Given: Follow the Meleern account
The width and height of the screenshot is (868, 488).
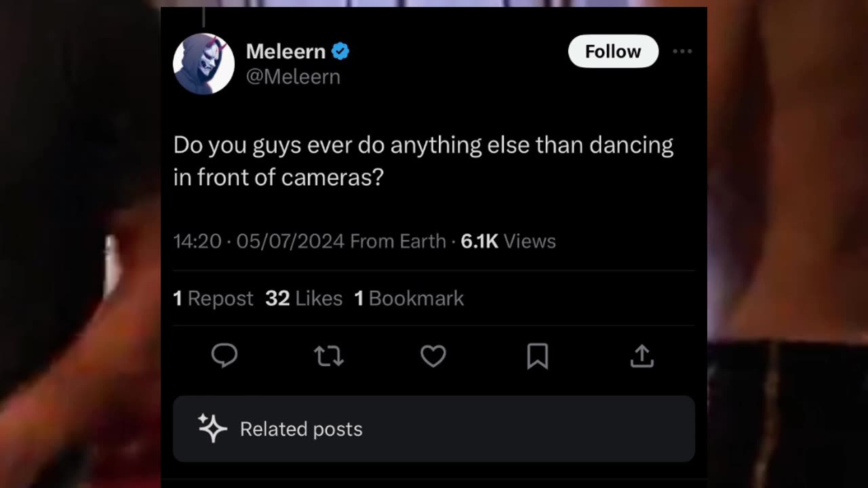Looking at the screenshot, I should pyautogui.click(x=613, y=52).
